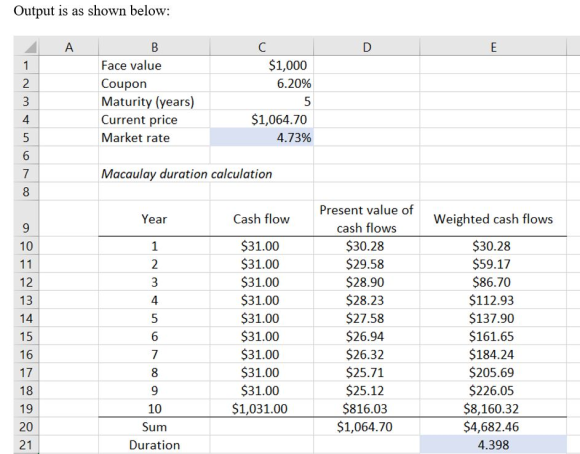The width and height of the screenshot is (580, 454).
Task: Click the $1,031.00 final cash flow cell
Action: pos(262,408)
